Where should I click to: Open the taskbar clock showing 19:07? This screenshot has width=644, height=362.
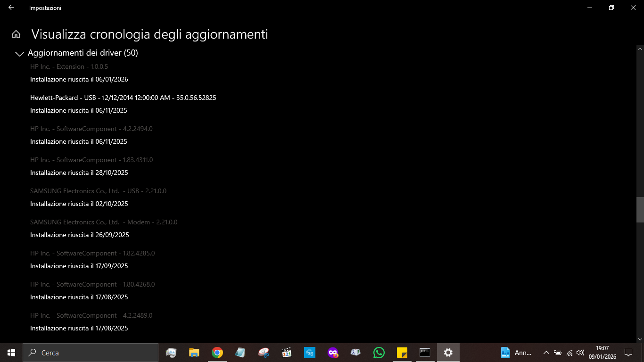pyautogui.click(x=603, y=353)
